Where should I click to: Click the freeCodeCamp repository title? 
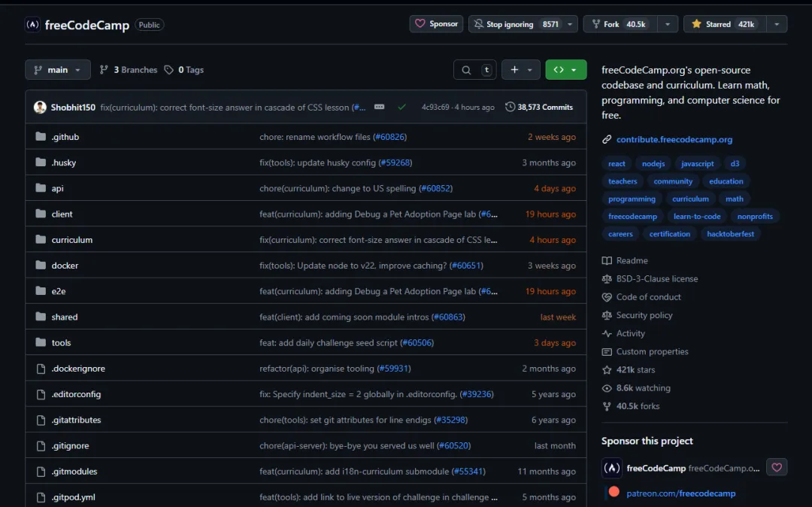(87, 25)
